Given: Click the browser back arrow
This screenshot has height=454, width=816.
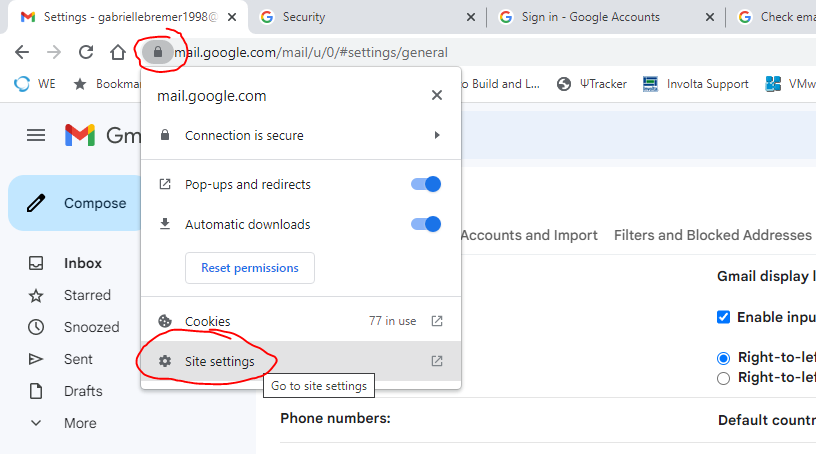Looking at the screenshot, I should coord(22,52).
